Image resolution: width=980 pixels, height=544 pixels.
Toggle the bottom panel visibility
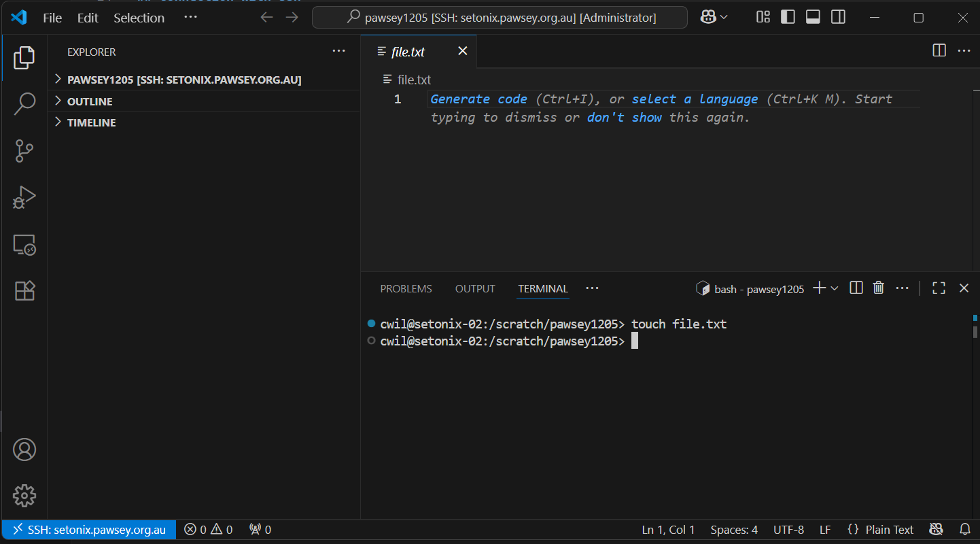point(813,18)
